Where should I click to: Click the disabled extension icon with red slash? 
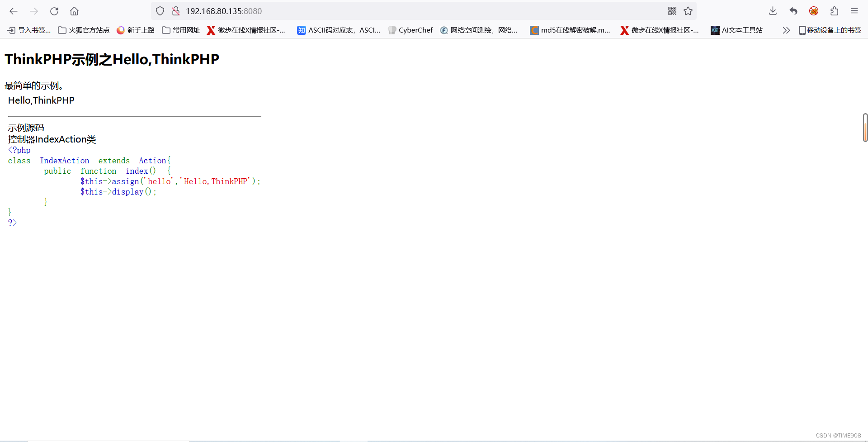point(814,10)
